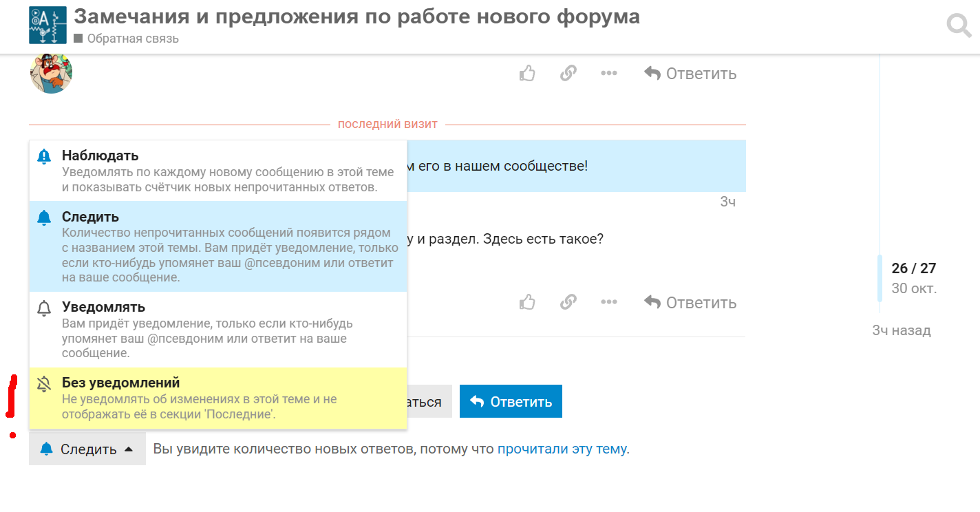The image size is (980, 512).
Task: Click share link icon on lower post
Action: tap(568, 302)
